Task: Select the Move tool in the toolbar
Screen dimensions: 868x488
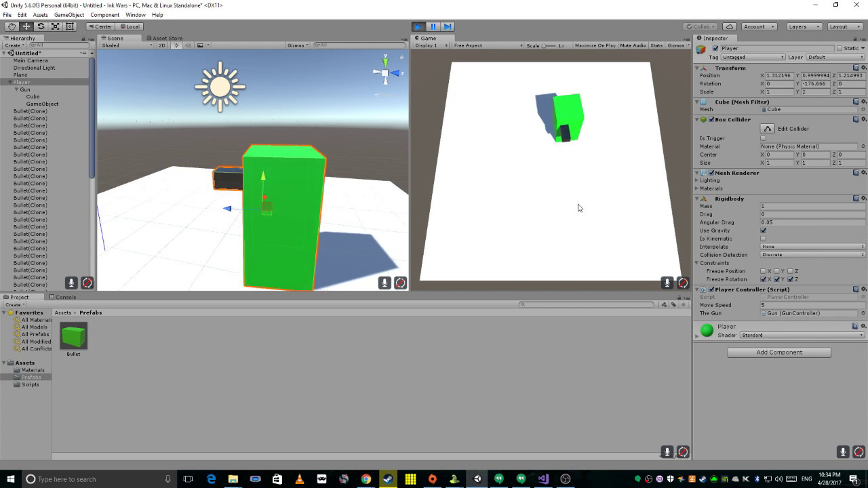Action: coord(26,26)
